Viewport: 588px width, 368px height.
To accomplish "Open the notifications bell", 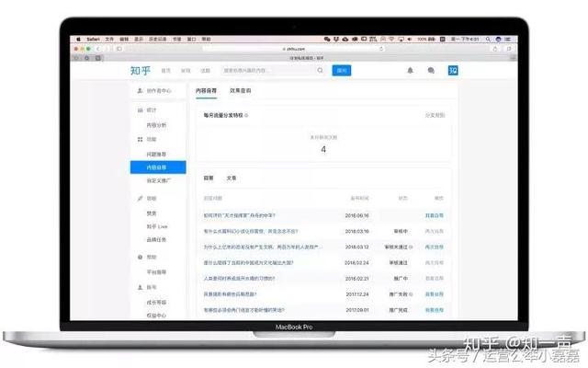I will point(410,70).
